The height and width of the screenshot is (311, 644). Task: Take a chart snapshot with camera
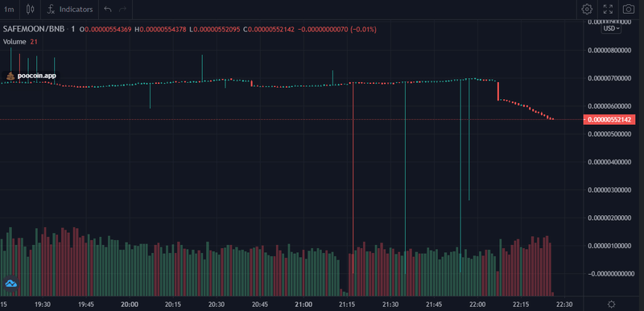click(x=628, y=9)
